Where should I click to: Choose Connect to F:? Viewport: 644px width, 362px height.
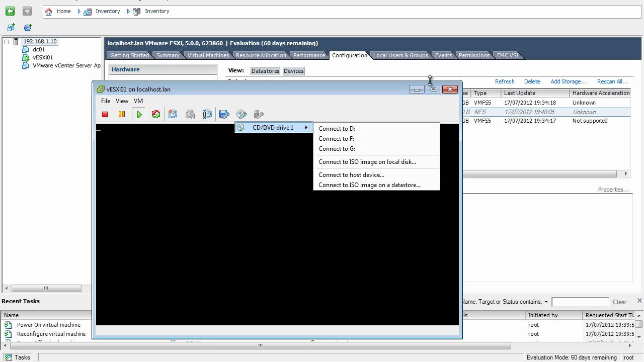tap(376, 139)
